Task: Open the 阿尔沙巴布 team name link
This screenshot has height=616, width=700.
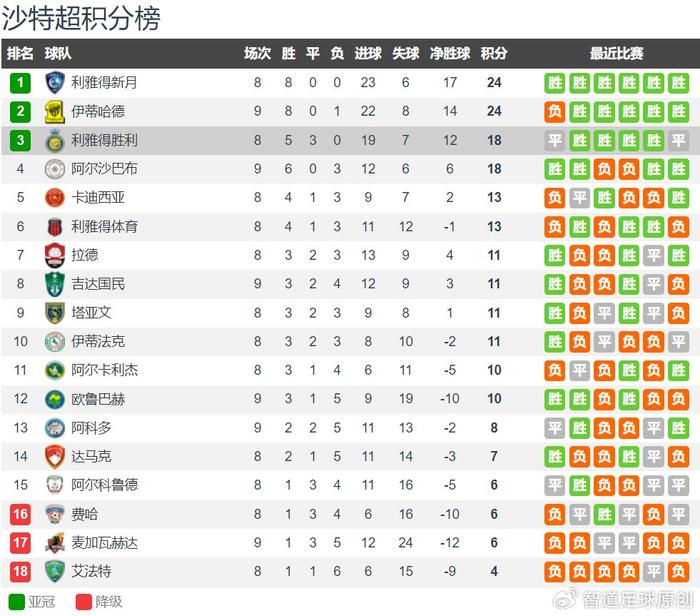Action: (x=105, y=170)
